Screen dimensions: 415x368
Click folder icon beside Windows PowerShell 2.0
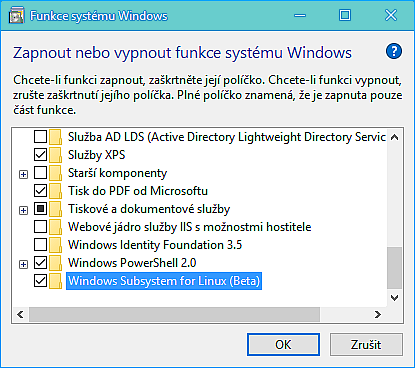56,263
